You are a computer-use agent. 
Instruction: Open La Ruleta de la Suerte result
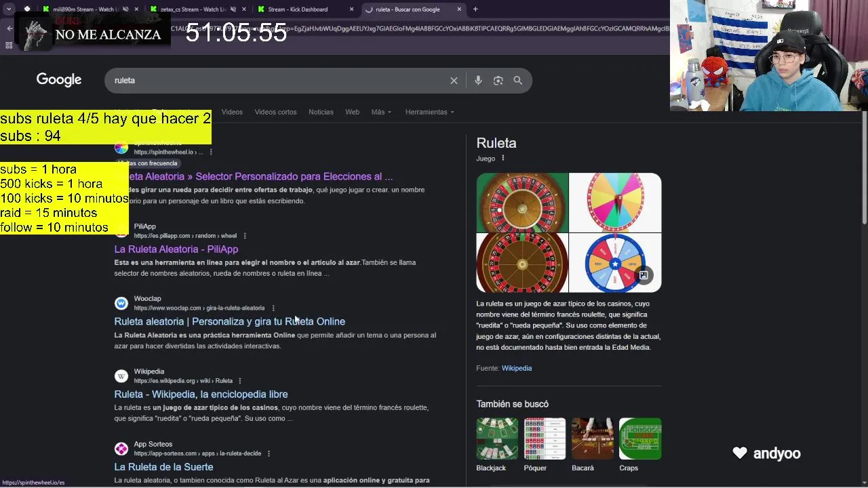pos(163,467)
